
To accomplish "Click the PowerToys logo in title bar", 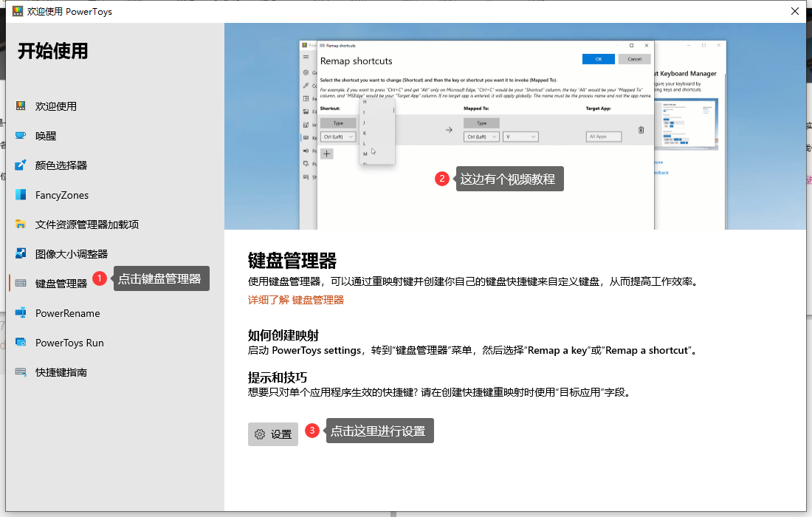I will pos(18,11).
